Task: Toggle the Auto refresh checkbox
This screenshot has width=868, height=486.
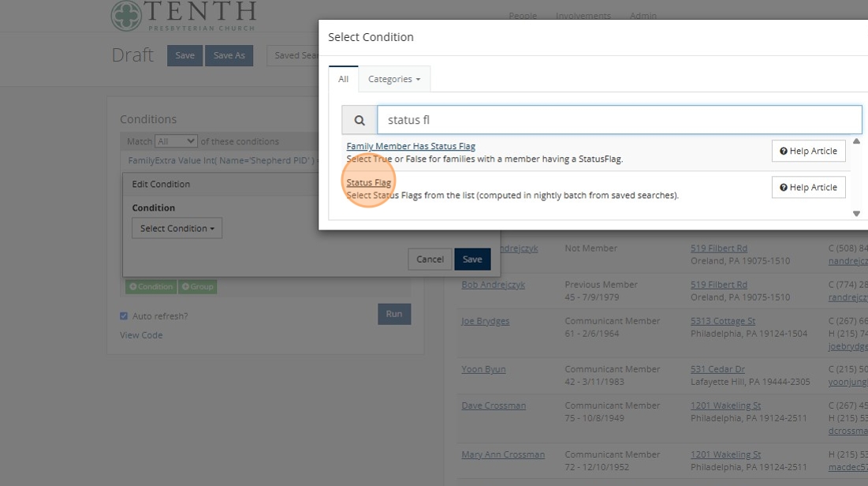Action: click(124, 316)
